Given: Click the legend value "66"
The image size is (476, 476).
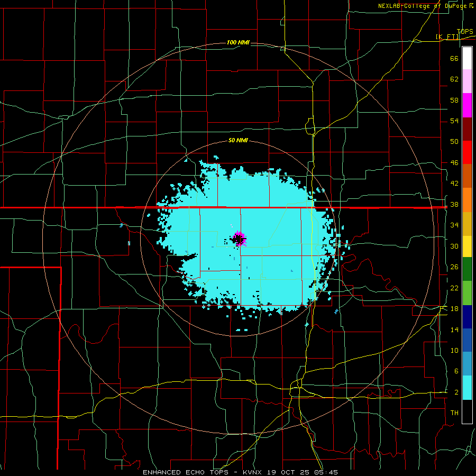Looking at the screenshot, I should pos(454,58).
